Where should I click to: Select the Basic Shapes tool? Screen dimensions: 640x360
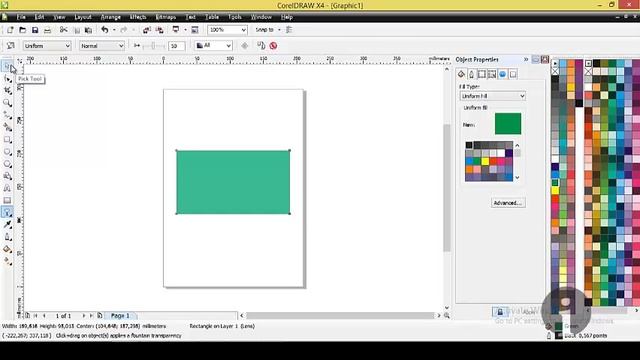coord(7,176)
